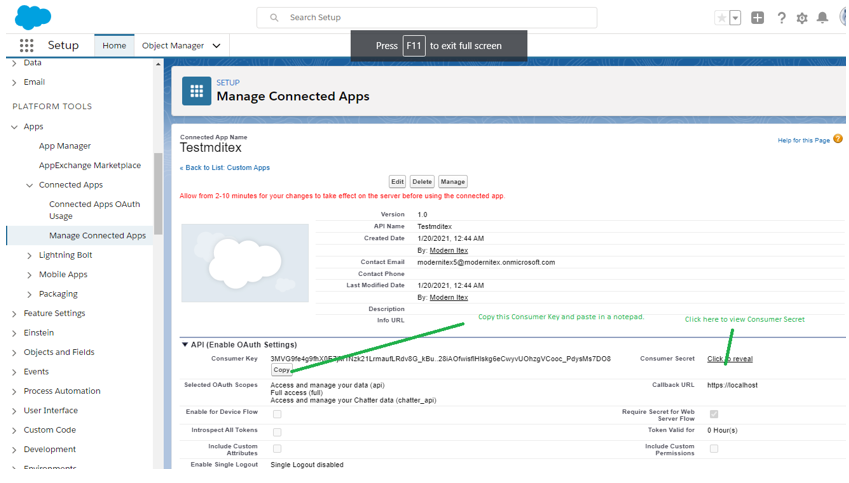Expand Packaging section
The height and width of the screenshot is (483, 849).
click(29, 294)
